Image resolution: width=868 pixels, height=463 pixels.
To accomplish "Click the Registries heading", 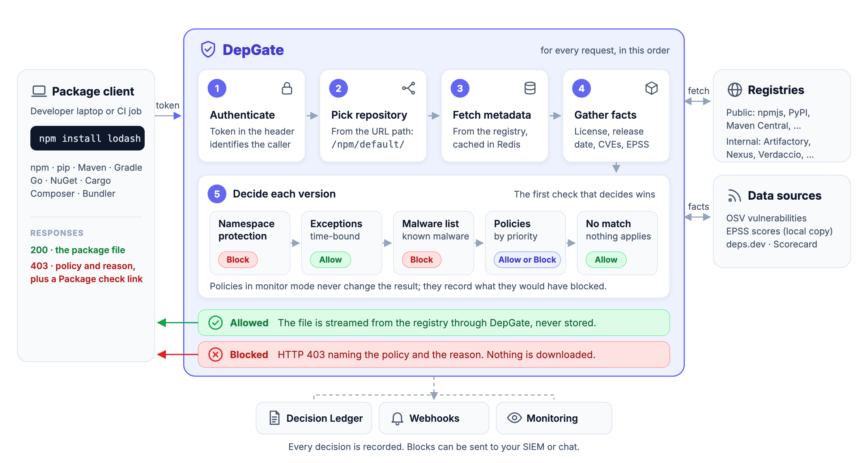I will point(776,90).
